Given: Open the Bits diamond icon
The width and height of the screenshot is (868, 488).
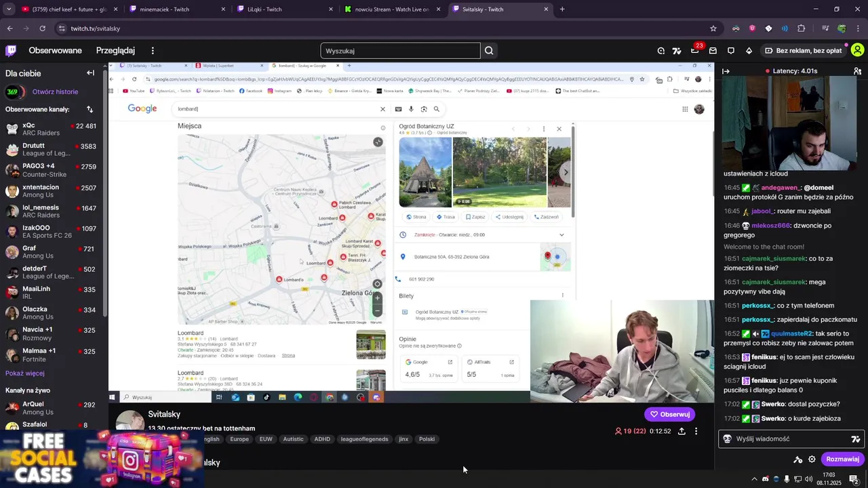Looking at the screenshot, I should (x=749, y=51).
